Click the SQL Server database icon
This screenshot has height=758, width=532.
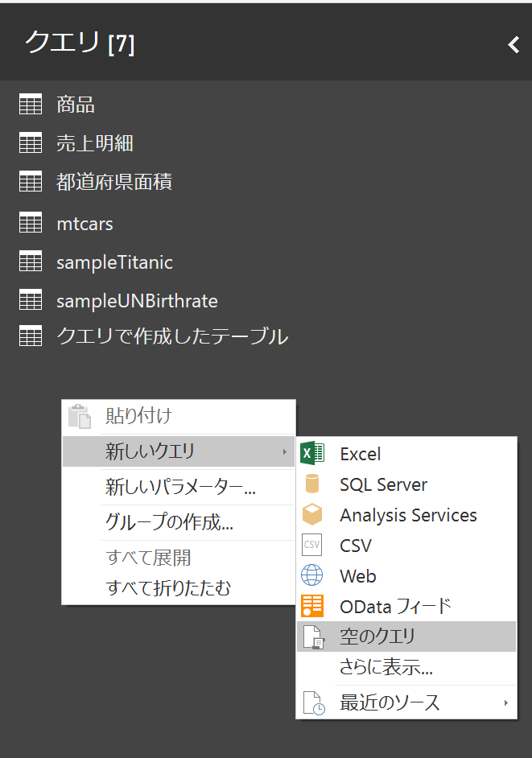pos(312,484)
